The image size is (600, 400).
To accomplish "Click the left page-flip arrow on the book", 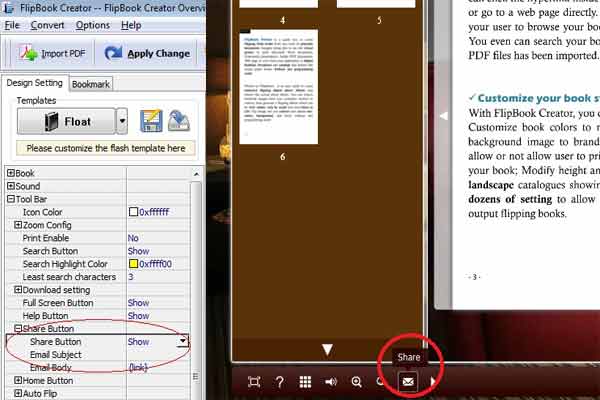I will pos(444,116).
